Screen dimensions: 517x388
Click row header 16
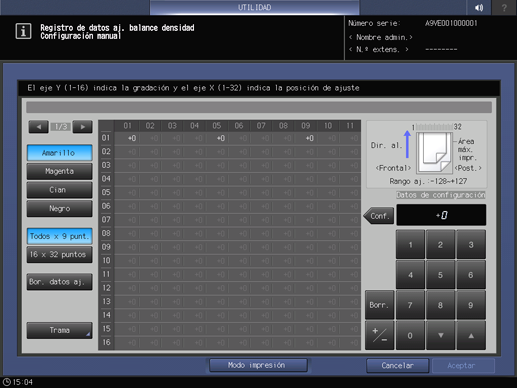(106, 342)
